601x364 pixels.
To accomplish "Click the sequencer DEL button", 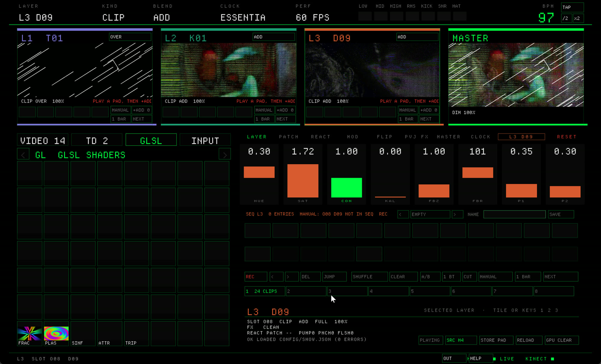I will tap(310, 277).
